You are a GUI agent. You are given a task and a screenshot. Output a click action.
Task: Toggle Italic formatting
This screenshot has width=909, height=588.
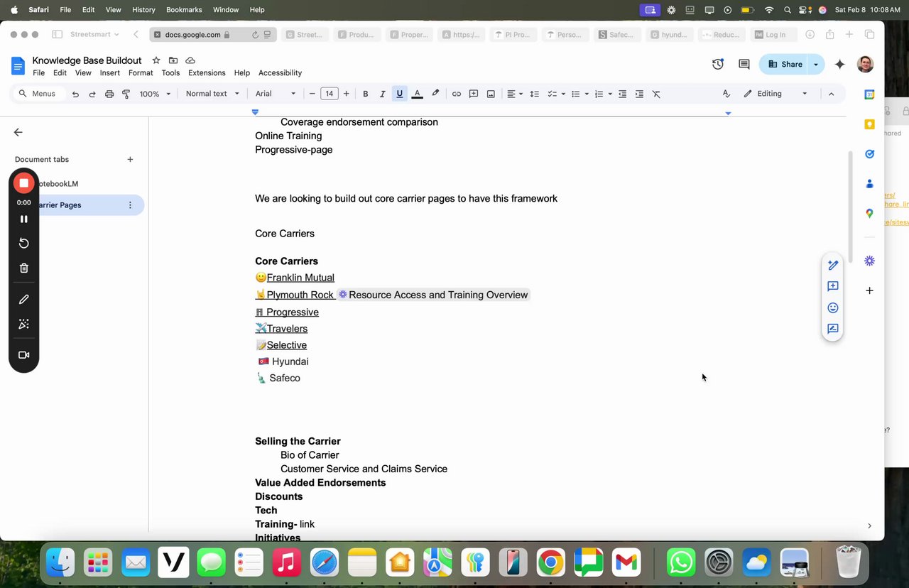(x=383, y=94)
